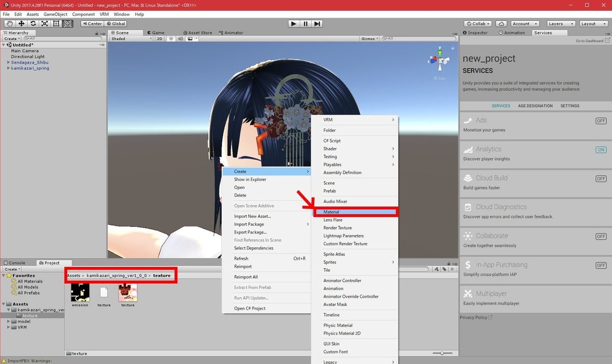Toggle the Collaborate OFF switch
The width and height of the screenshot is (612, 364).
tap(601, 237)
